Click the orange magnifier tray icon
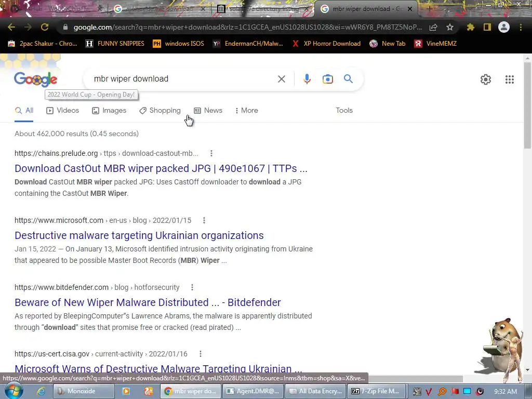The width and height of the screenshot is (532, 399). coord(442,392)
